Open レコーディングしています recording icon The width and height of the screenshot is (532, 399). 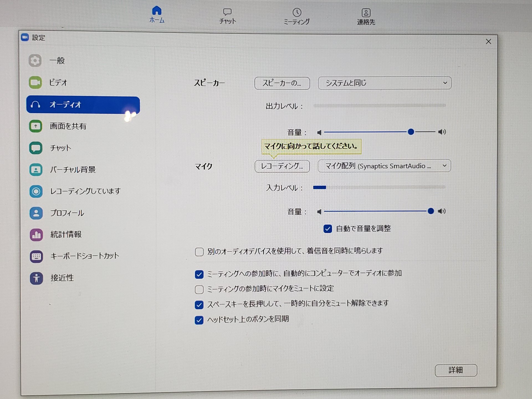coord(36,191)
